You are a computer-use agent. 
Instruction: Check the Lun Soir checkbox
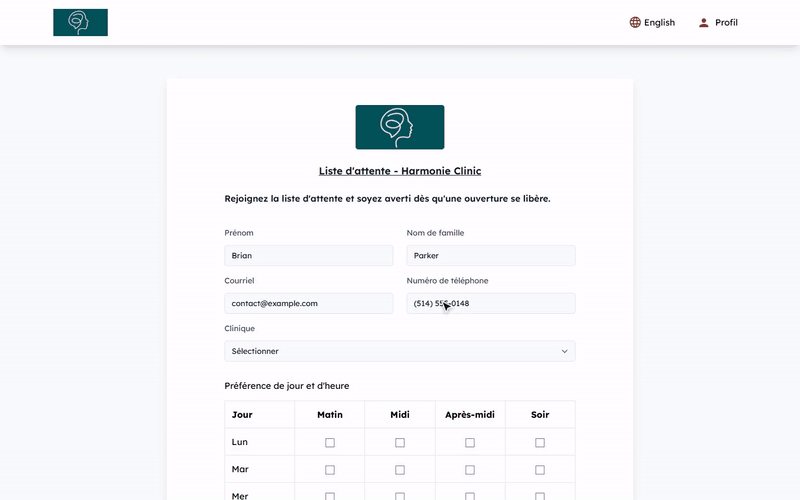[540, 443]
